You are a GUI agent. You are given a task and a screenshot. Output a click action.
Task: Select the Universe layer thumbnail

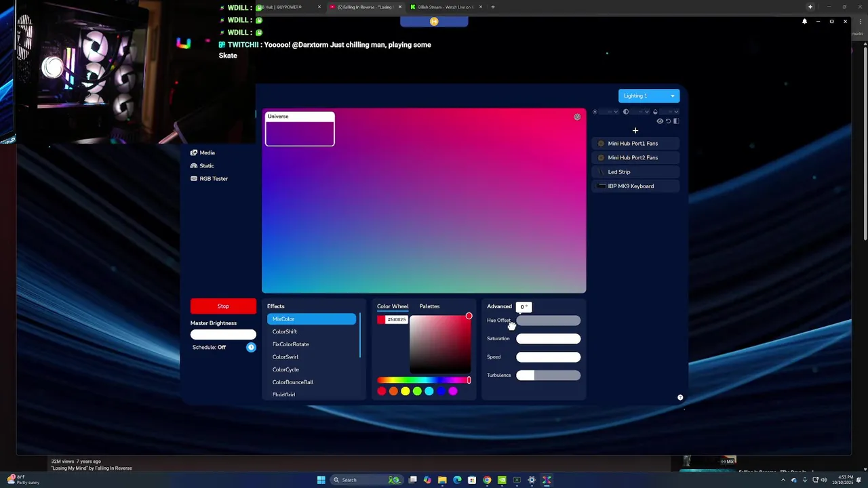(x=300, y=129)
